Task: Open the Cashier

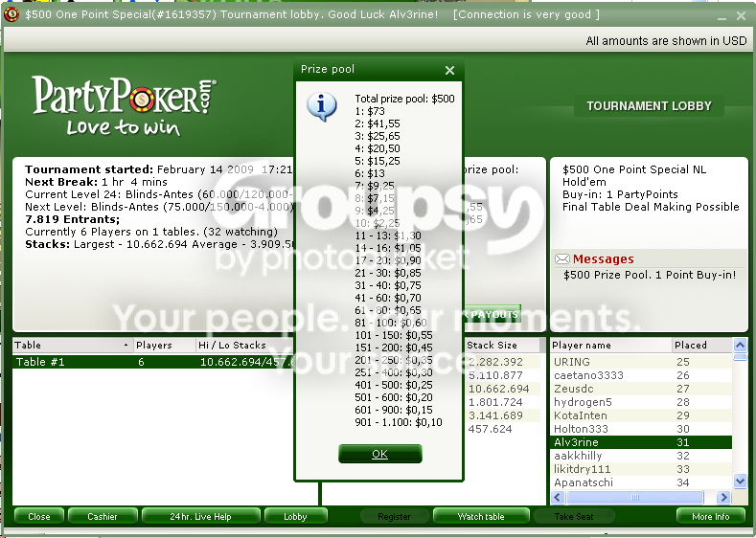Action: pos(103,516)
